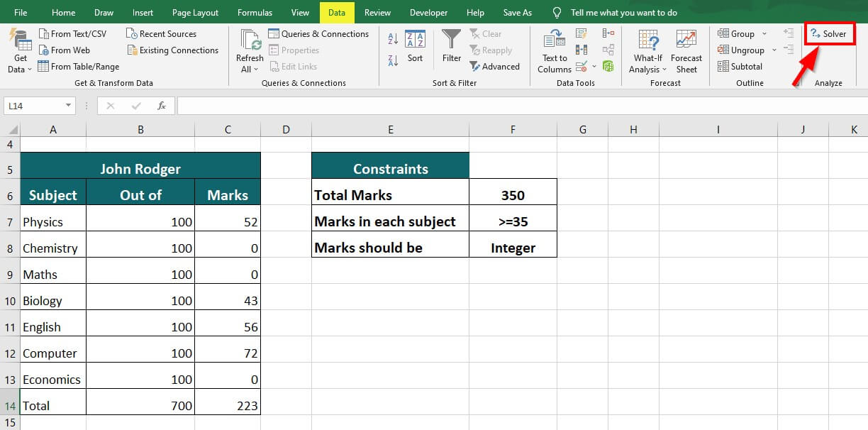Open Forecast Sheet
This screenshot has width=868, height=430.
pyautogui.click(x=686, y=50)
